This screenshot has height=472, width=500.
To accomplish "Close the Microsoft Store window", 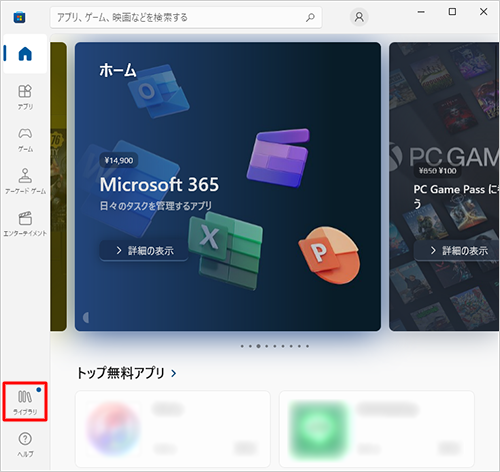I will (x=483, y=12).
